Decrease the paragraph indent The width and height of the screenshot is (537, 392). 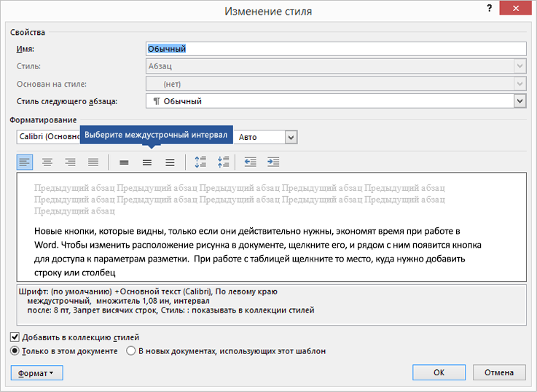[251, 162]
